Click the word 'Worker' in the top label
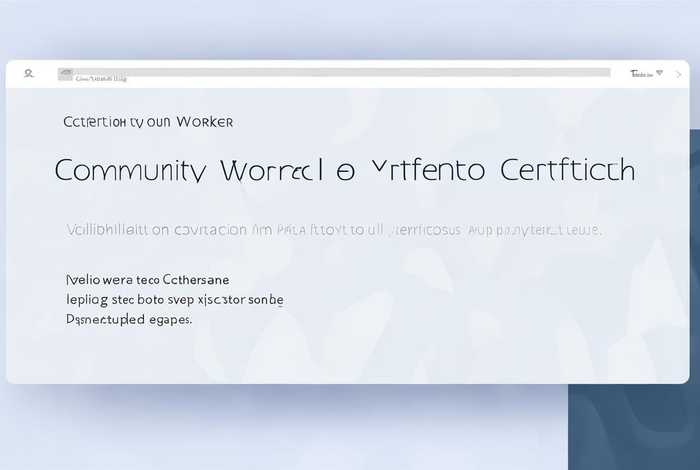700x470 pixels. point(203,122)
